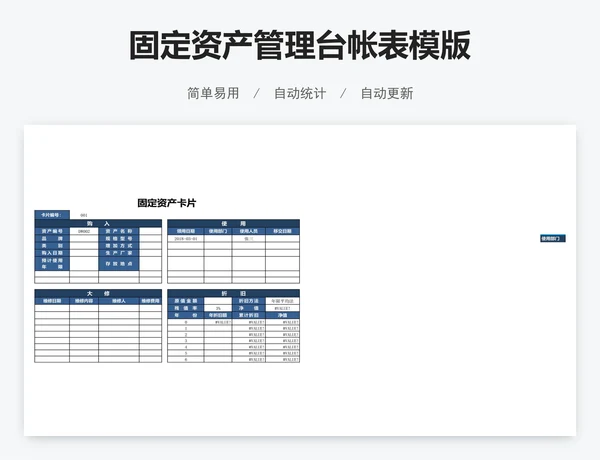Image resolution: width=600 pixels, height=460 pixels.
Task: Click the 固定资产管理台帐表模版 main heading
Action: coord(300,46)
